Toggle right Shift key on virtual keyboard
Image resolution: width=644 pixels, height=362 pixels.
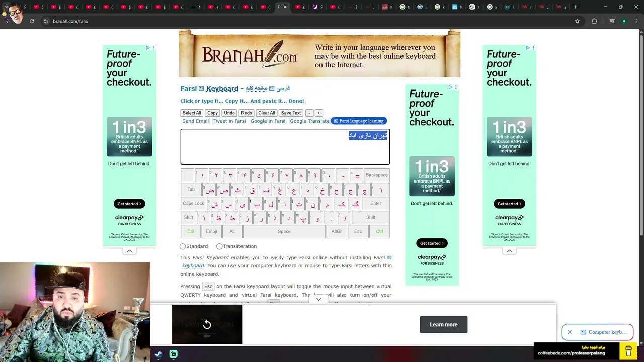(x=371, y=218)
